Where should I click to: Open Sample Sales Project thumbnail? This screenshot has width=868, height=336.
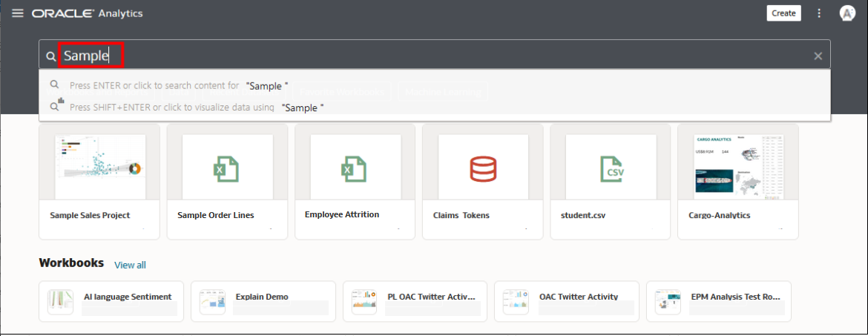pyautogui.click(x=99, y=167)
